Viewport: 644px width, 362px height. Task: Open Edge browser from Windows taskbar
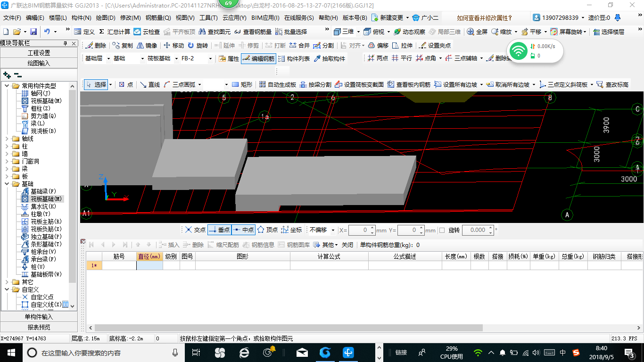point(244,353)
